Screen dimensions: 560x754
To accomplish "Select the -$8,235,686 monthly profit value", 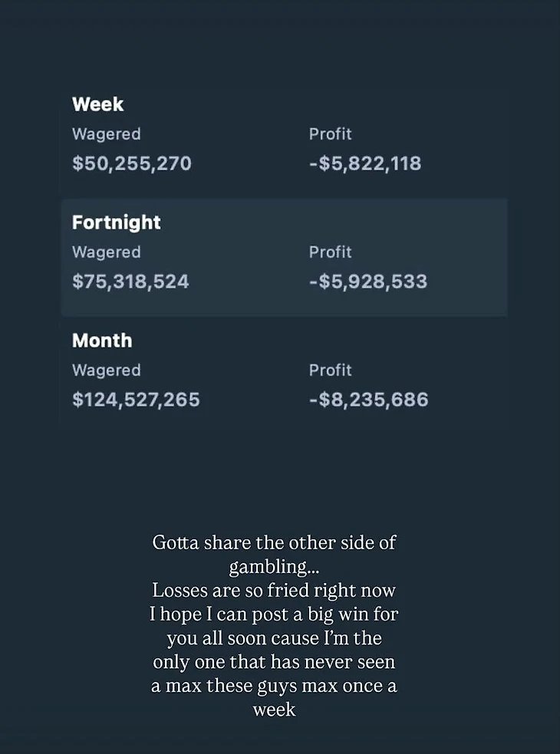I will (x=368, y=400).
